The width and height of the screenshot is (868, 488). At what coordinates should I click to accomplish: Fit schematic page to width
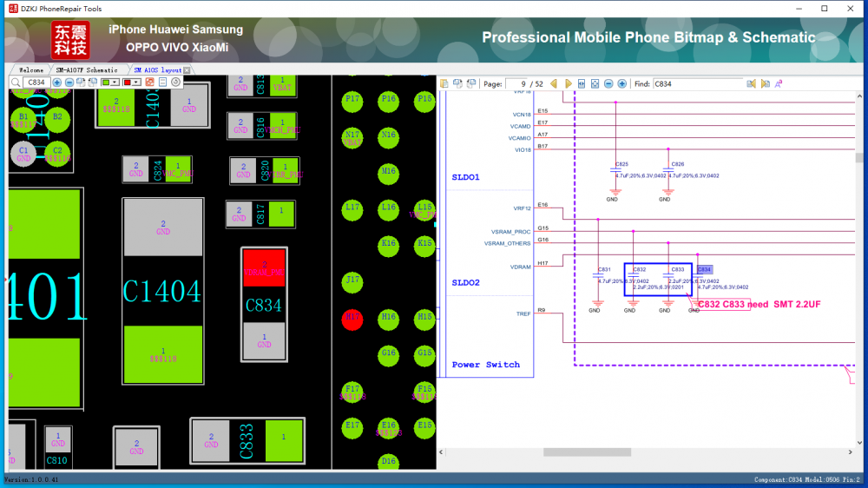pyautogui.click(x=582, y=83)
